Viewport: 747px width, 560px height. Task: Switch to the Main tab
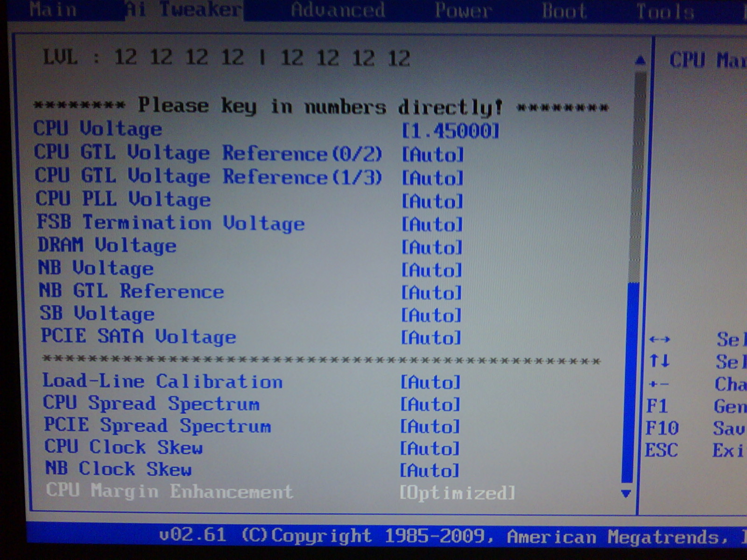(x=53, y=9)
